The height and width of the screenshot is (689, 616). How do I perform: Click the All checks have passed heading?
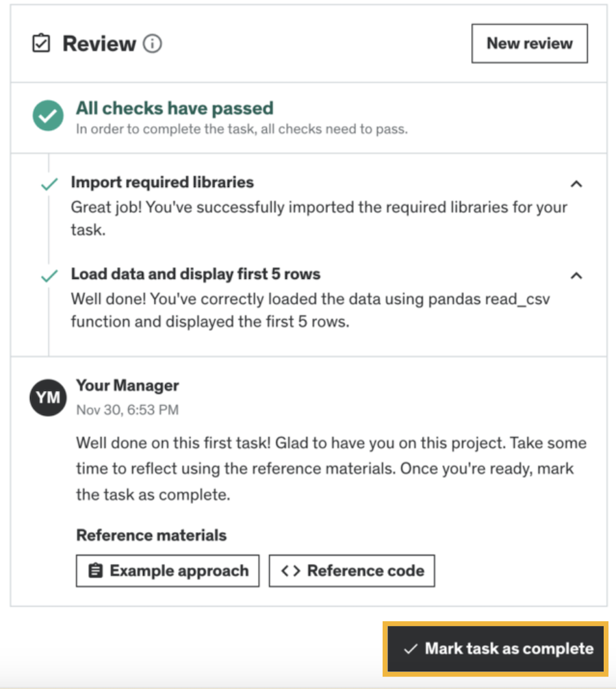175,108
